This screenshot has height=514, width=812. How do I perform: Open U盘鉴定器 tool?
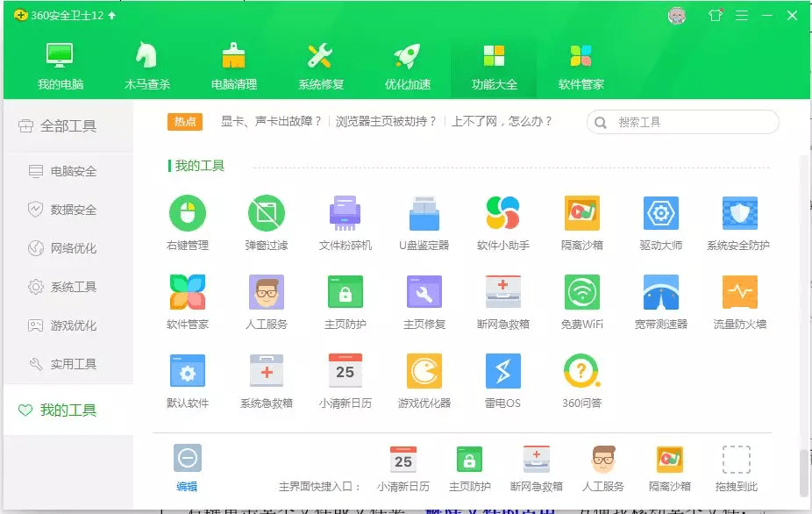[x=424, y=223]
